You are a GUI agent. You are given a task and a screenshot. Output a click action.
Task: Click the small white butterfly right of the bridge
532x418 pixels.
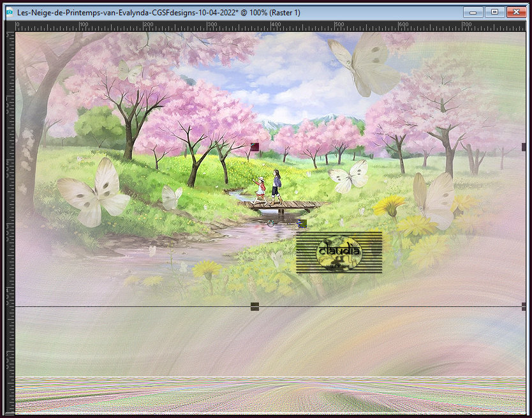point(348,177)
